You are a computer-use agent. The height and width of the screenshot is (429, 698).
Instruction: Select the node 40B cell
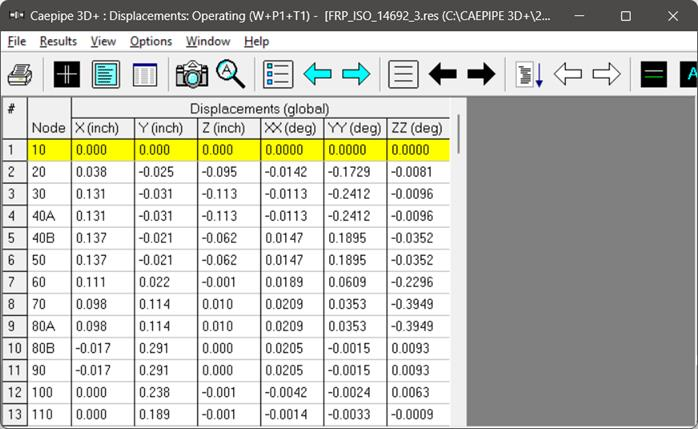[x=49, y=238]
